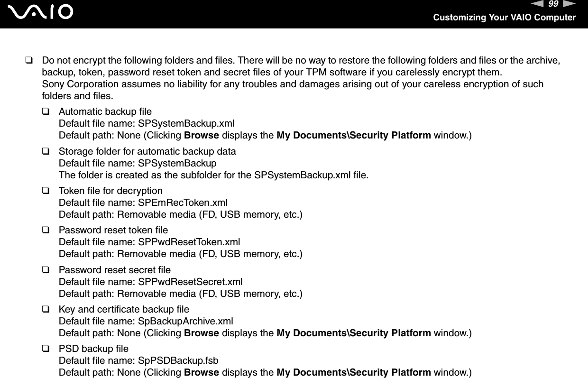Go to next page using right arrow
The width and height of the screenshot is (588, 378).
pyautogui.click(x=570, y=4)
